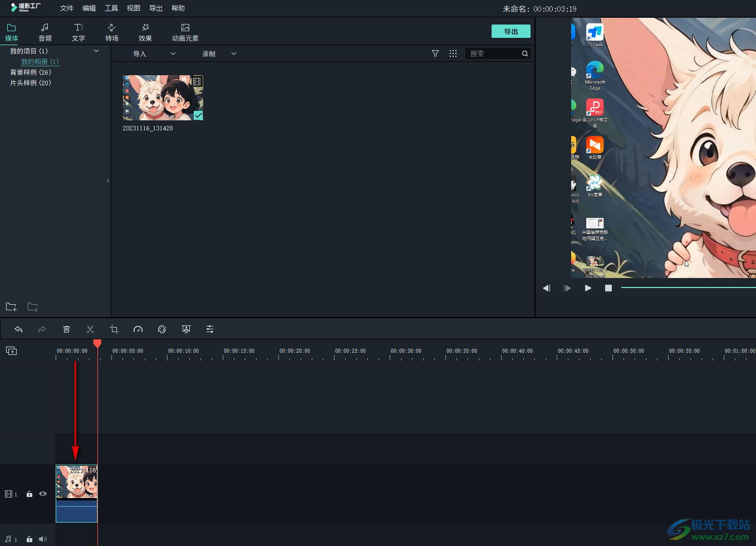756x546 pixels.
Task: Click the trash delete icon
Action: click(x=66, y=329)
